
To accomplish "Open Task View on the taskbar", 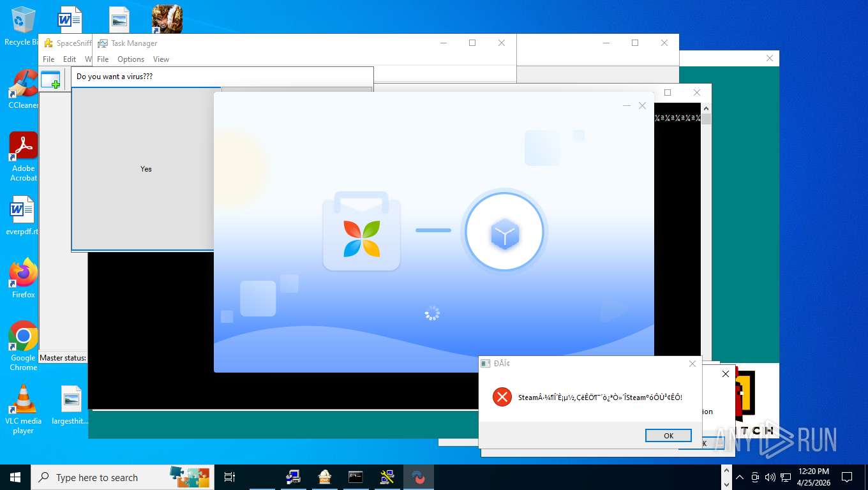I will click(230, 477).
